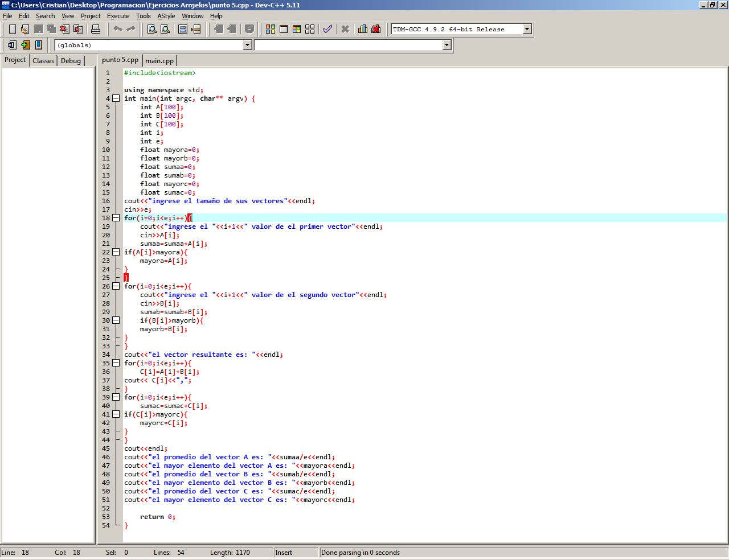Click the Delete Profiling Information icon

pos(376,29)
